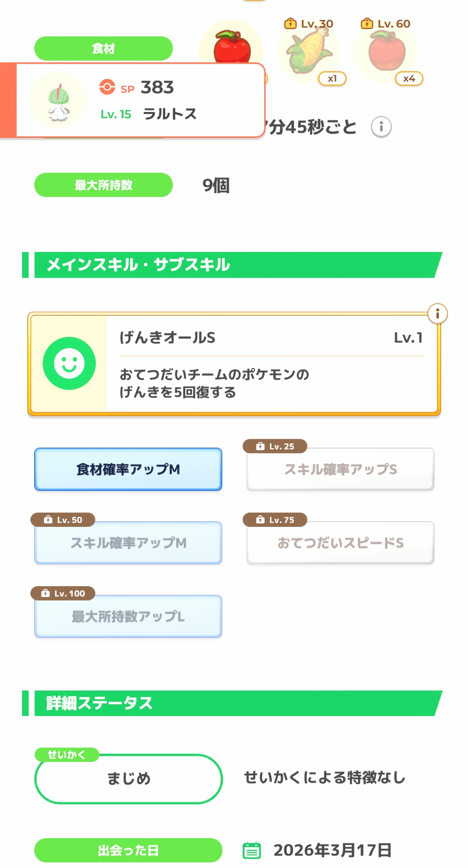Screen dimensions: 468x868
Task: Tap the 食材 green label
Action: click(x=103, y=48)
